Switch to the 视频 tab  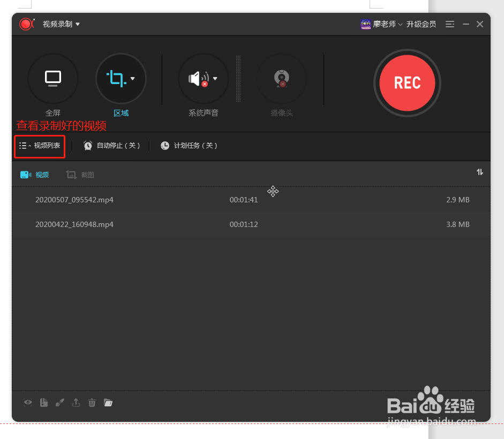pyautogui.click(x=34, y=175)
